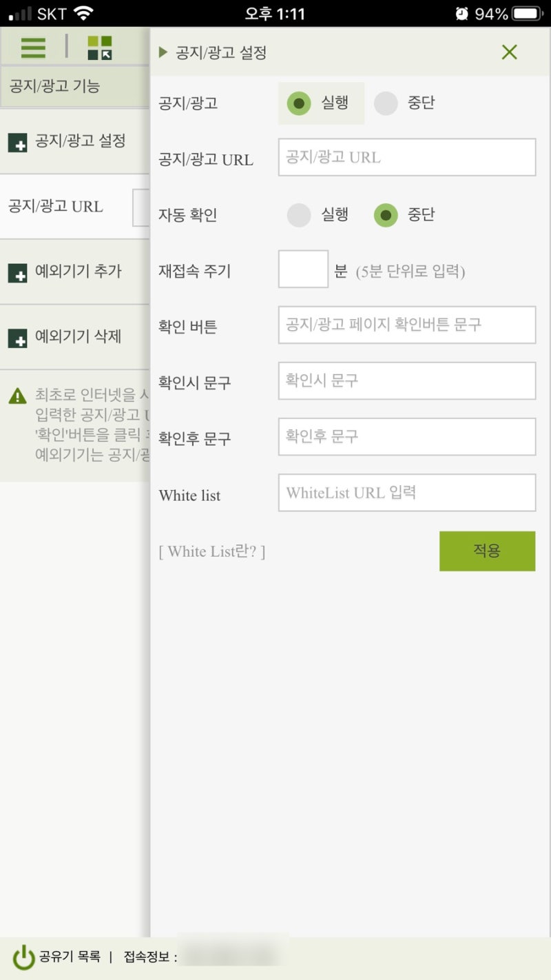This screenshot has height=980, width=551.
Task: Select 실행 radio for 공지/광고
Action: [x=299, y=103]
